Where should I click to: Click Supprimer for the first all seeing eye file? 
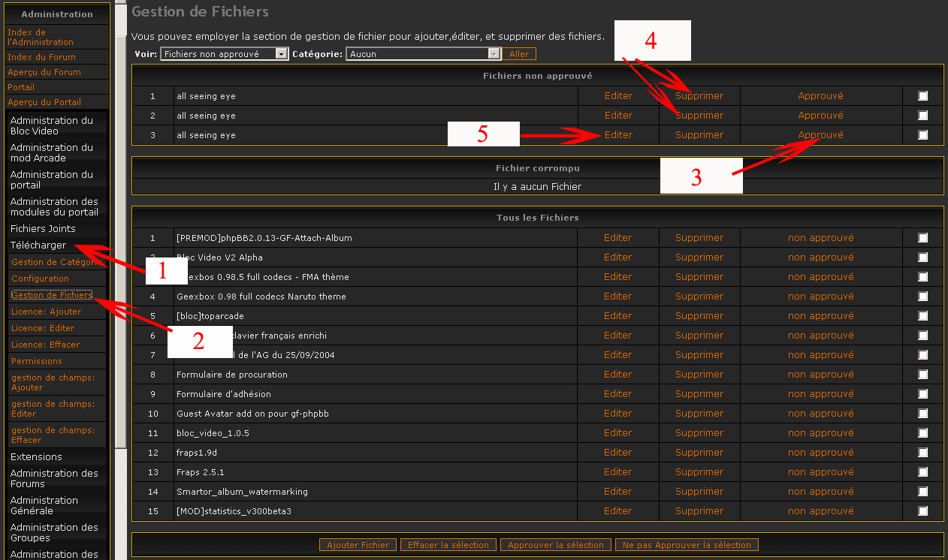699,96
